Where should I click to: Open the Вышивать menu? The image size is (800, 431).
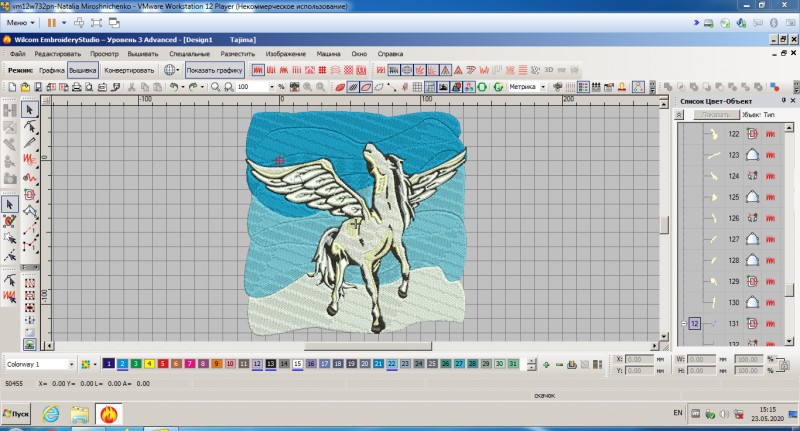pos(143,54)
